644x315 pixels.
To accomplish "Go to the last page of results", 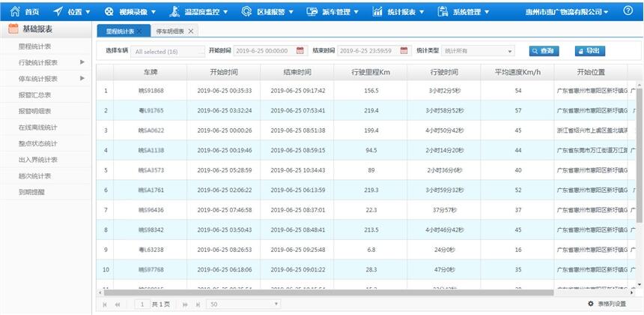I will (198, 304).
